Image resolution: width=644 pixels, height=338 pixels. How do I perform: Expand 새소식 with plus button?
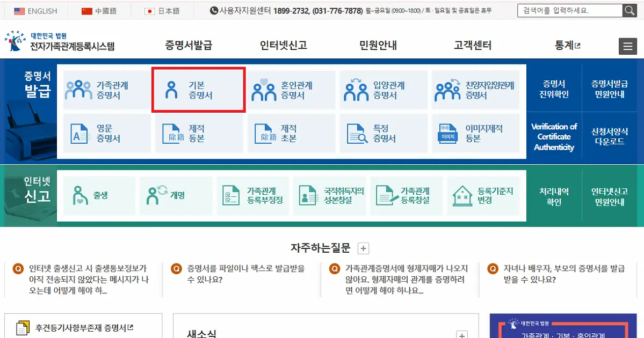point(462,335)
